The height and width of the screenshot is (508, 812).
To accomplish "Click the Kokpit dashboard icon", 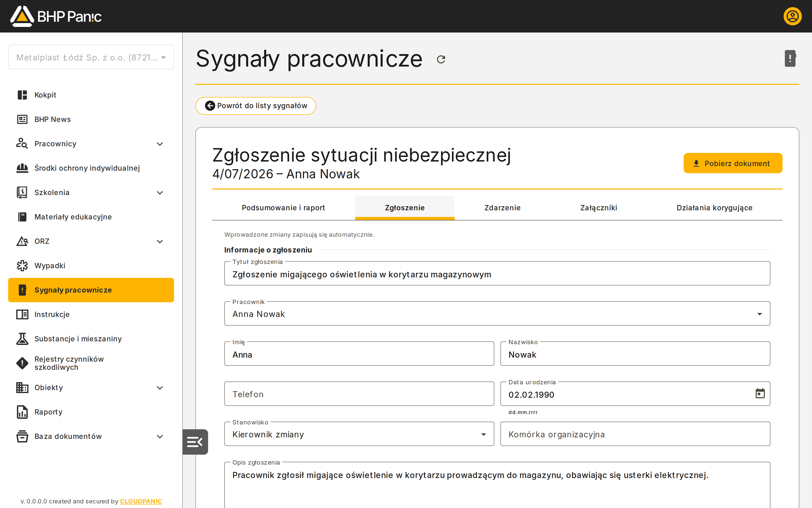I will pos(22,95).
